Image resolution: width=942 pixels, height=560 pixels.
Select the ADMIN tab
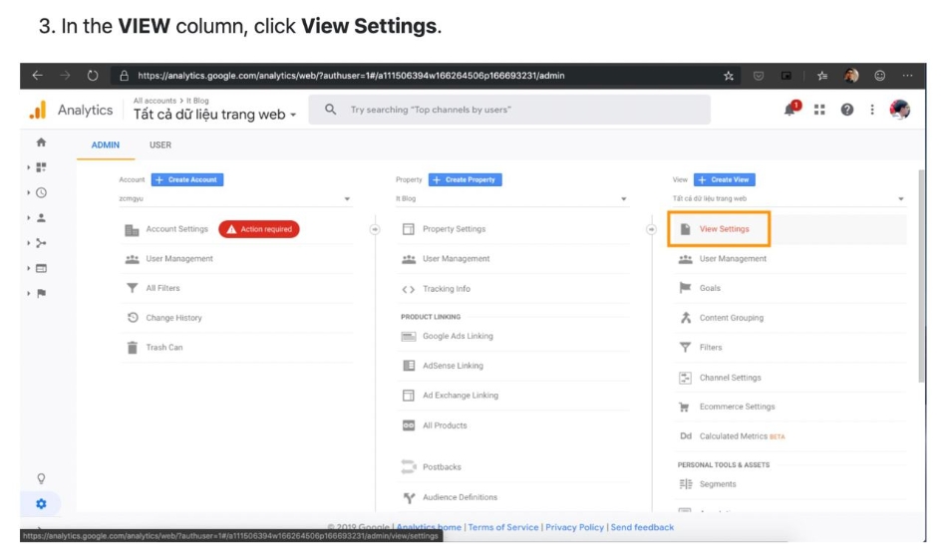(x=106, y=145)
